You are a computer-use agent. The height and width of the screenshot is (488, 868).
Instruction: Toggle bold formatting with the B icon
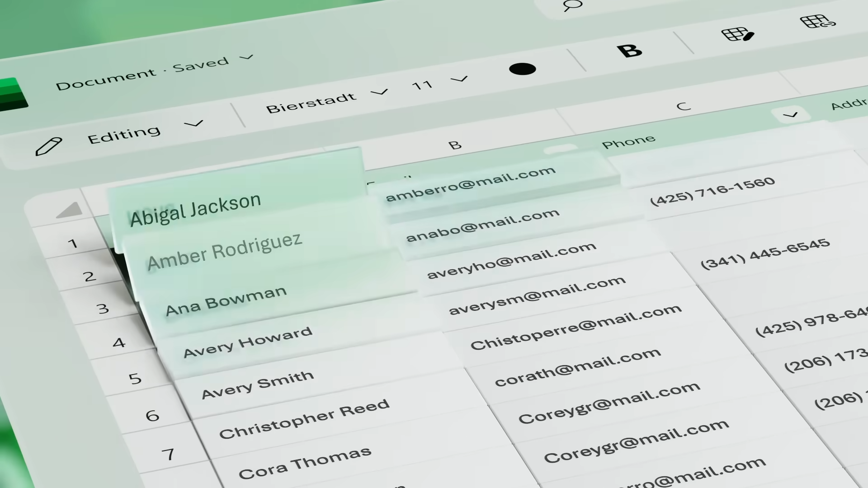point(630,50)
